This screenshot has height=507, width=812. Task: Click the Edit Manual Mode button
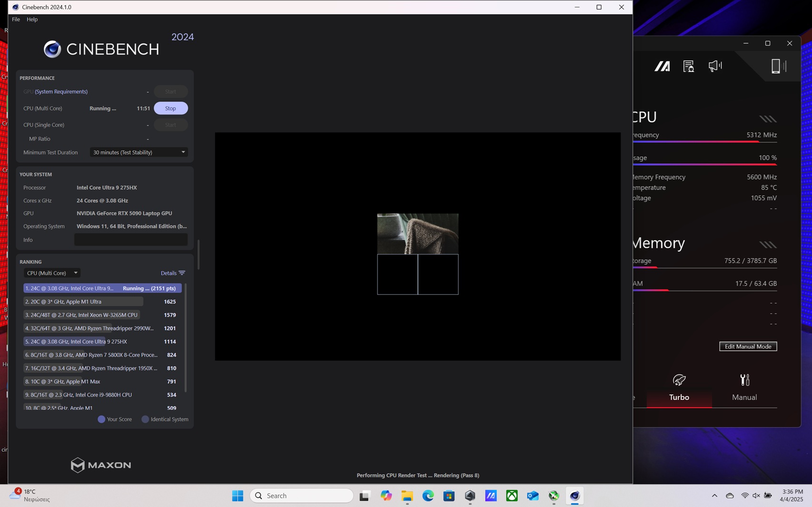748,346
